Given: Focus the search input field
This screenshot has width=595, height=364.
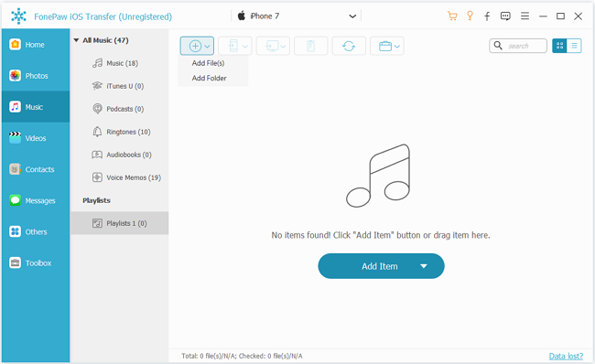Looking at the screenshot, I should [x=518, y=46].
